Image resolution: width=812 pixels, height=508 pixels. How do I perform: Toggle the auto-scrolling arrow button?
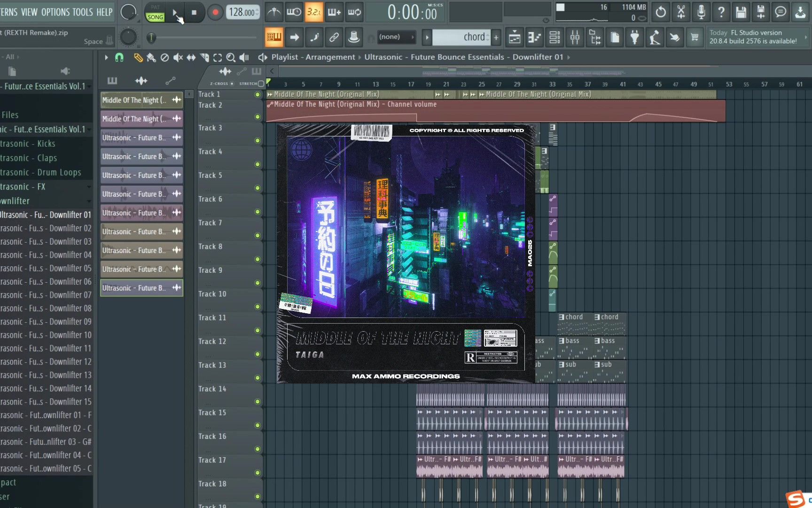[294, 37]
